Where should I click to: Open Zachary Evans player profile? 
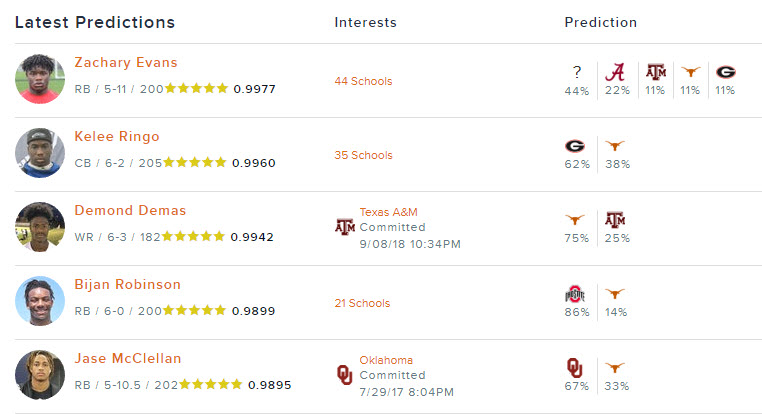click(126, 63)
